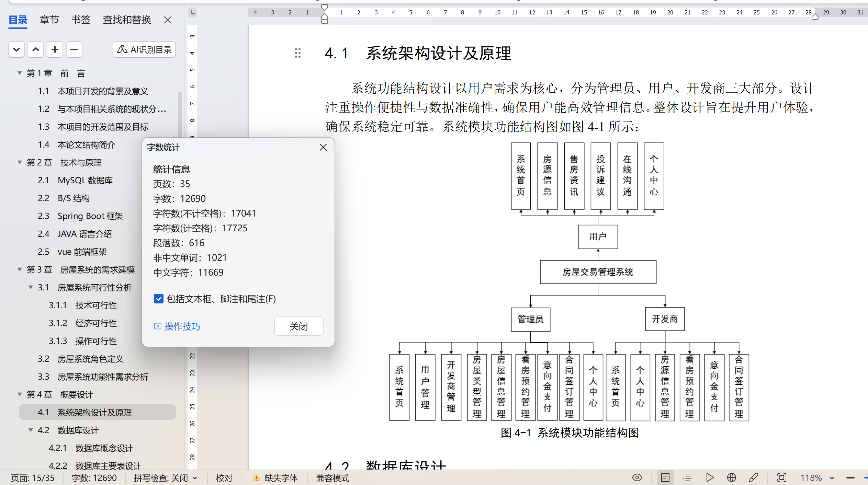Open web layout globe icon
Image resolution: width=868 pixels, height=485 pixels.
[x=731, y=477]
